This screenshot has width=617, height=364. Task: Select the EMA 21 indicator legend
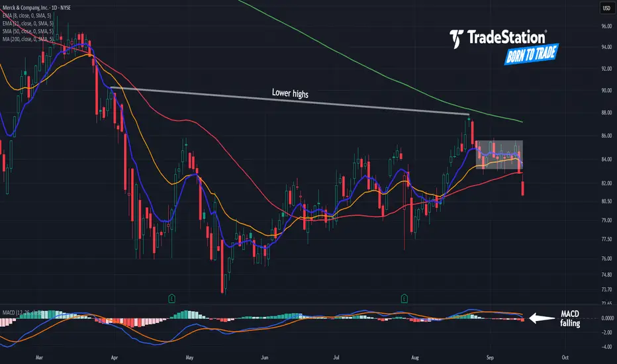pyautogui.click(x=28, y=24)
